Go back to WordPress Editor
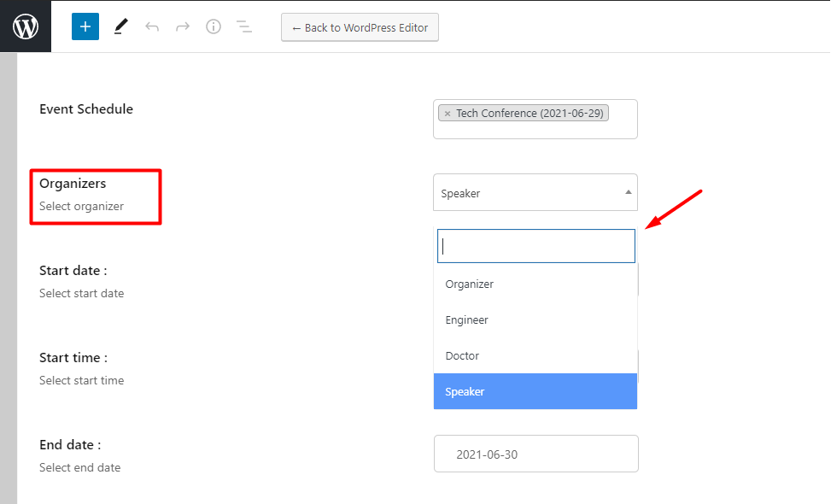The width and height of the screenshot is (831, 504). (360, 27)
